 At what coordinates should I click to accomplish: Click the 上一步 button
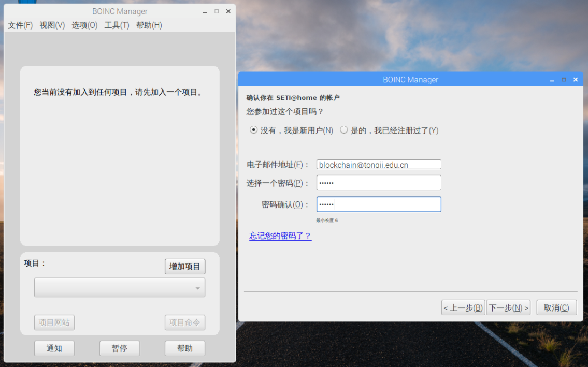(x=463, y=307)
